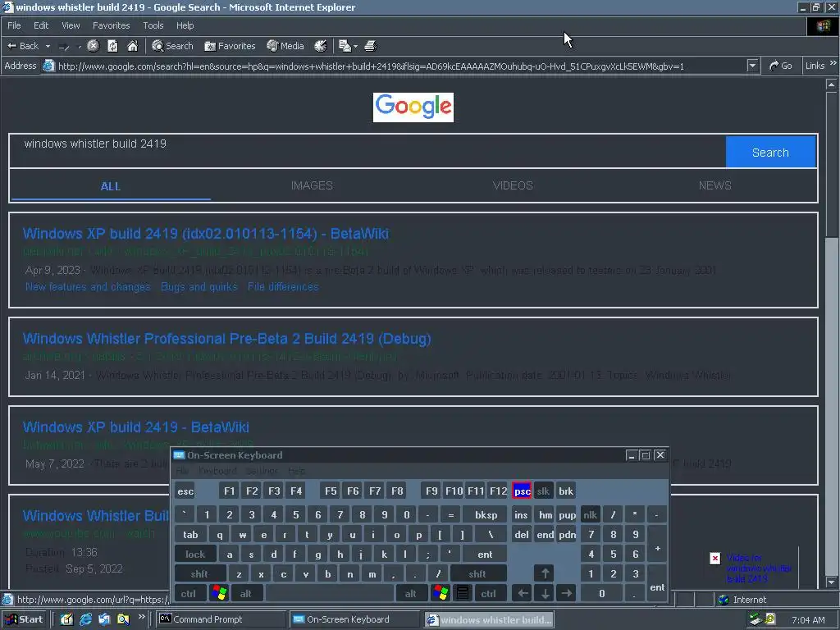Screen dimensions: 840x630
Task: Click the Go button
Action: (781, 66)
